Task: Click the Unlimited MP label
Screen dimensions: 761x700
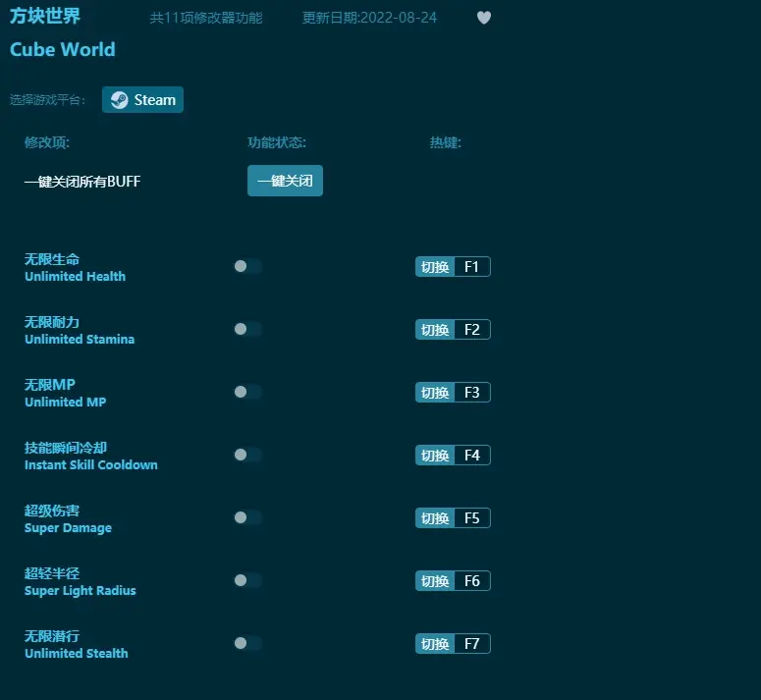Action: click(x=65, y=402)
